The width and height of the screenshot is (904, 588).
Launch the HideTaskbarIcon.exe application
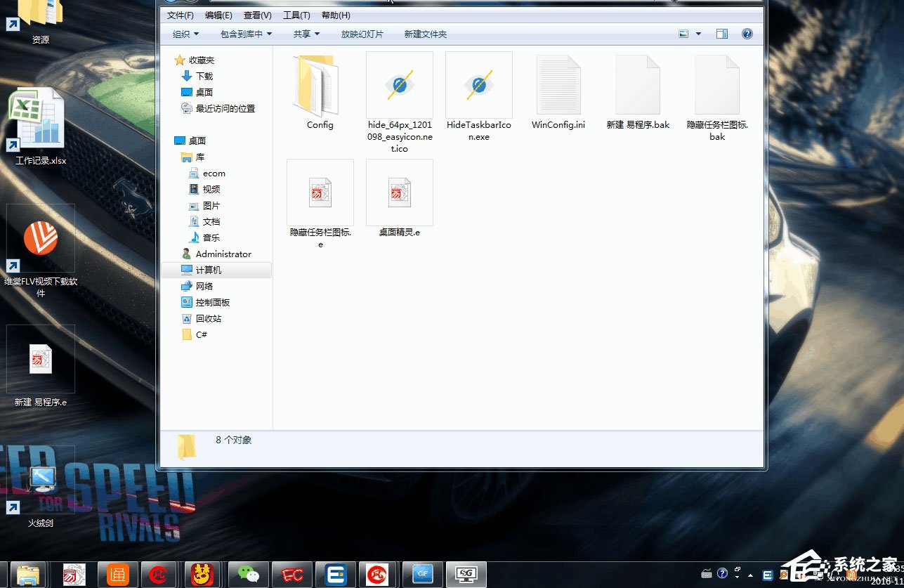tap(478, 84)
